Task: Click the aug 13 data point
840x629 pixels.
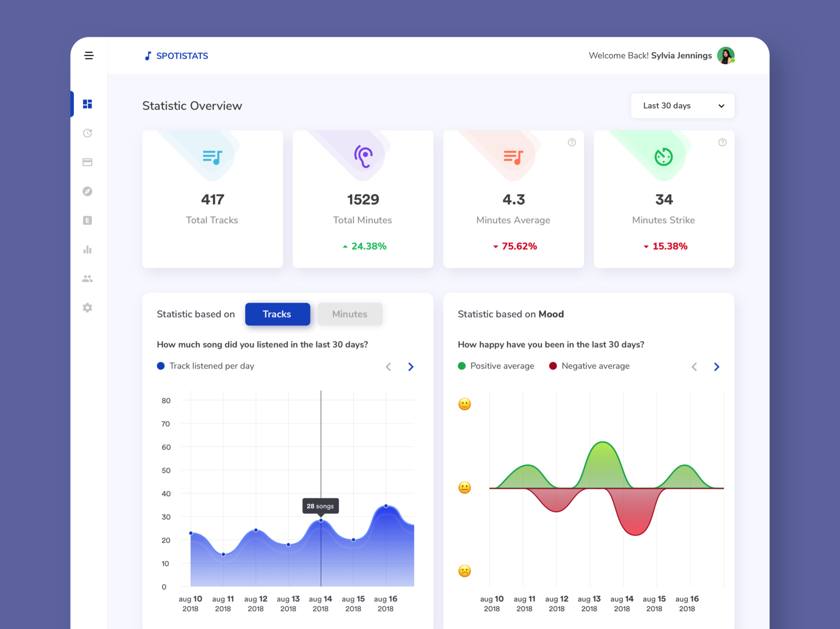Action: [x=289, y=545]
